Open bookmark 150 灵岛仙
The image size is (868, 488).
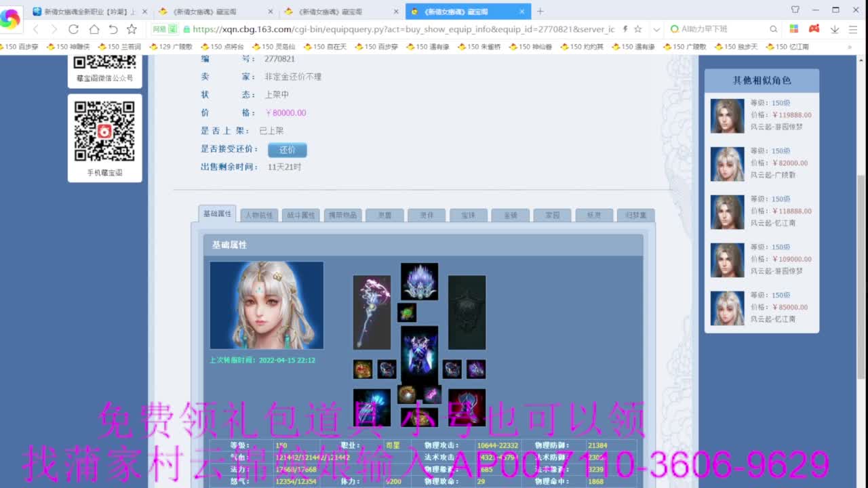tap(273, 47)
